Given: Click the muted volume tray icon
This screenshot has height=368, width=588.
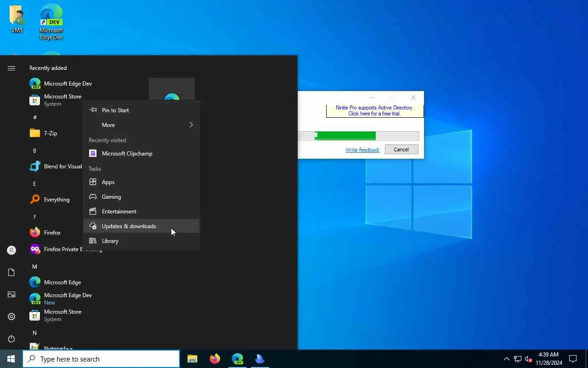Looking at the screenshot, I should coord(528,359).
